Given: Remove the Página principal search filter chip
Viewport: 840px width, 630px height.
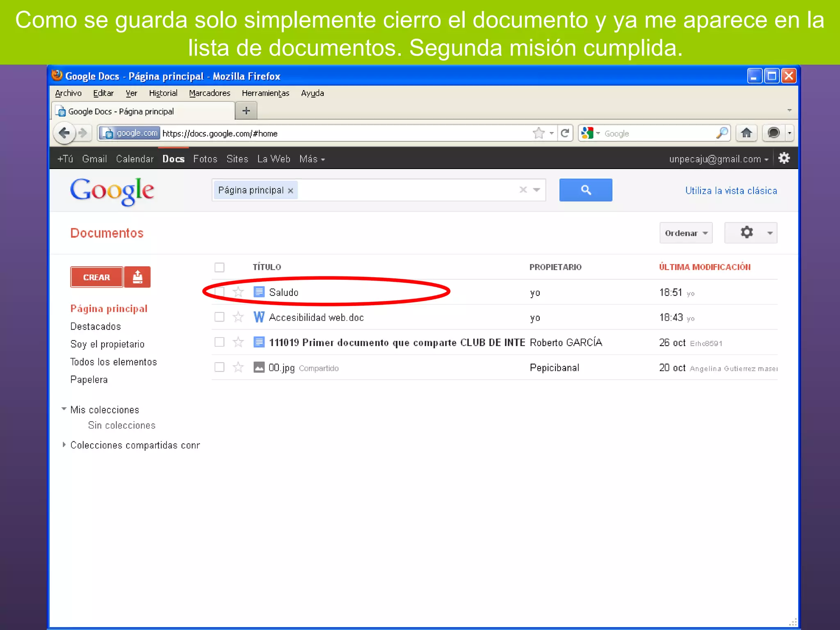Looking at the screenshot, I should pyautogui.click(x=290, y=191).
